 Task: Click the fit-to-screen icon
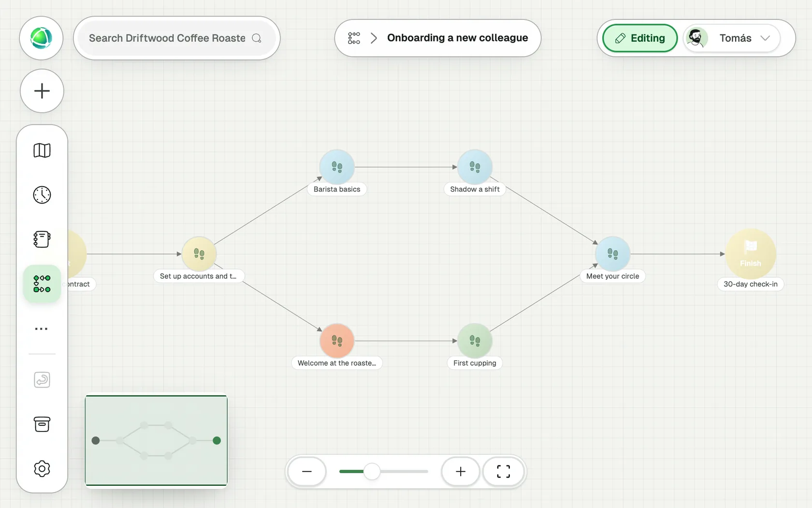[x=503, y=472]
